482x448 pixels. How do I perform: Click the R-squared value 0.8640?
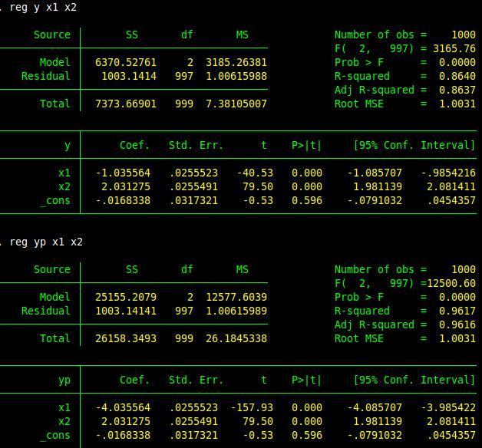(x=457, y=76)
